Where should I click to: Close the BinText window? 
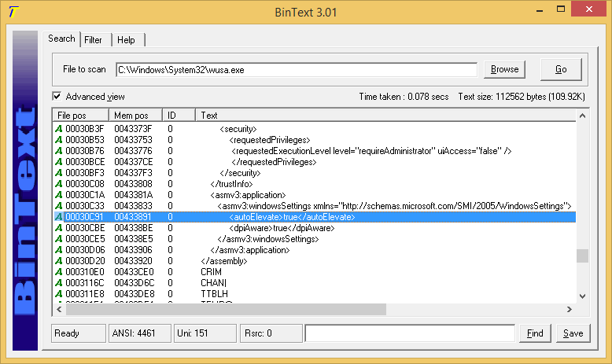(x=589, y=9)
